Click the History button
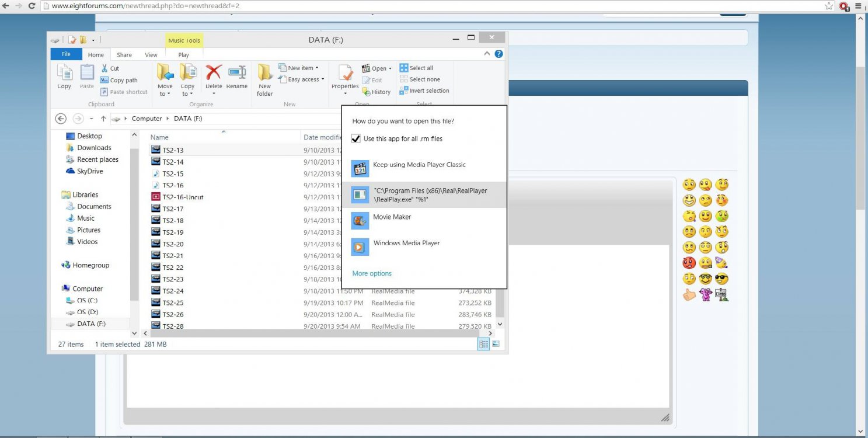Screen dimensions: 868x438 point(377,92)
